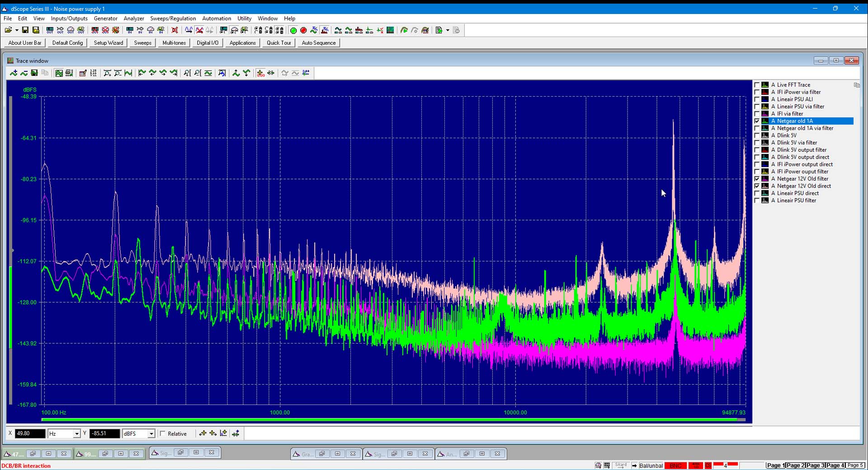Click the numeric values list icon
The image size is (868, 470).
pyautogui.click(x=93, y=73)
